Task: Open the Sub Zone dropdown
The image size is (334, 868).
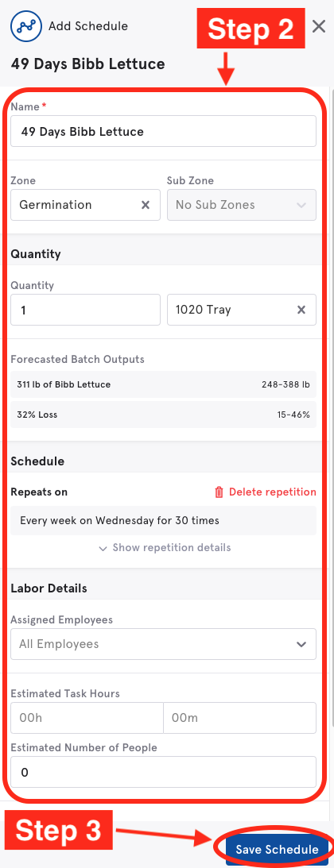Action: (x=242, y=205)
